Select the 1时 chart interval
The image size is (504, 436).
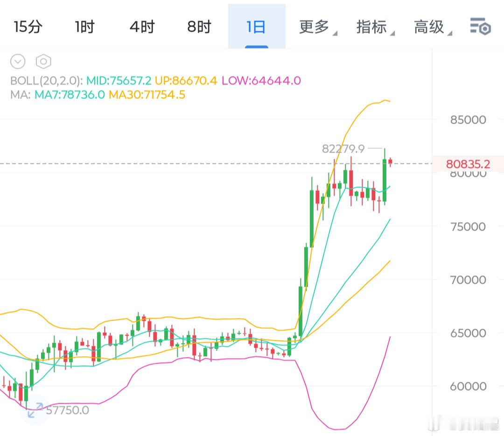[84, 27]
